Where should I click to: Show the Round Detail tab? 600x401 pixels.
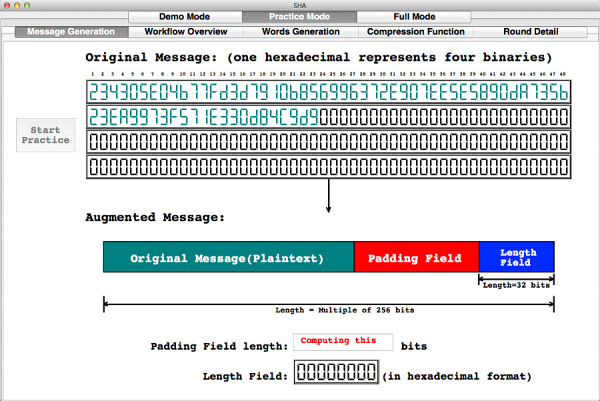(530, 31)
